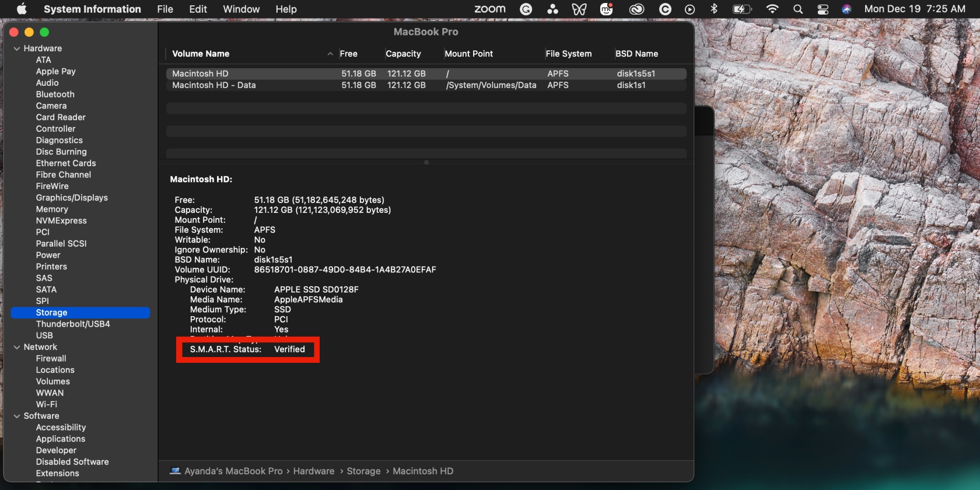
Task: Open the System Information app menu
Action: pyautogui.click(x=92, y=9)
